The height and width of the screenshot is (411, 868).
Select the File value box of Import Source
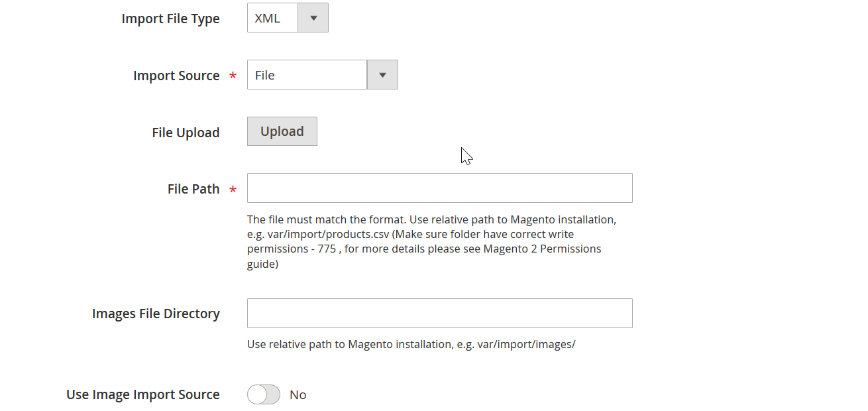tap(307, 75)
